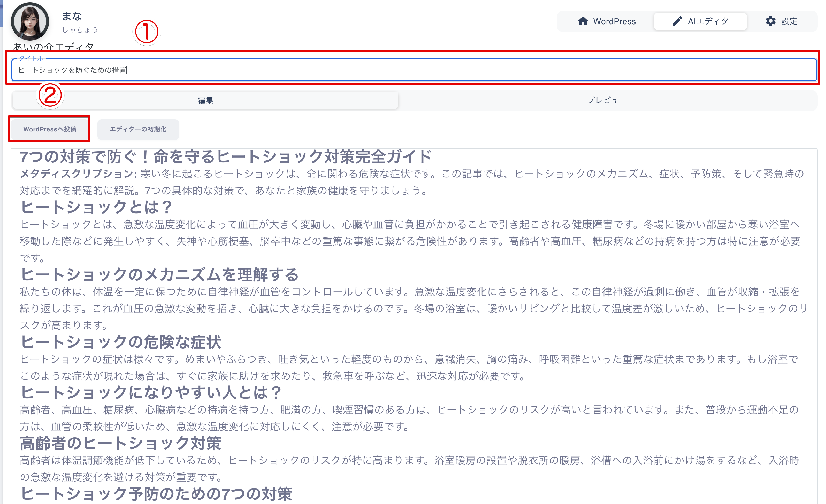Viewport: 826px width, 504px height.
Task: Click heading ヒートショックのメカニズムを理解する
Action: [x=159, y=275]
